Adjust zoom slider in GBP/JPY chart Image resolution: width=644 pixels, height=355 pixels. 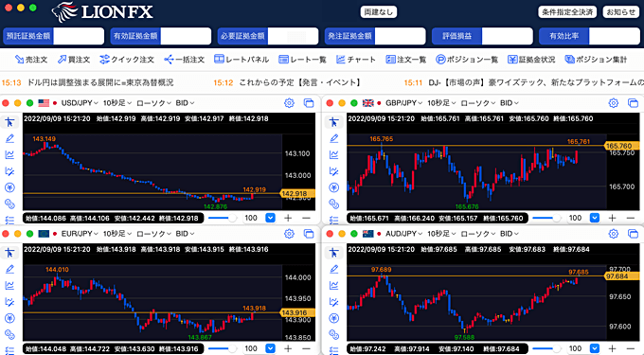coord(546,218)
